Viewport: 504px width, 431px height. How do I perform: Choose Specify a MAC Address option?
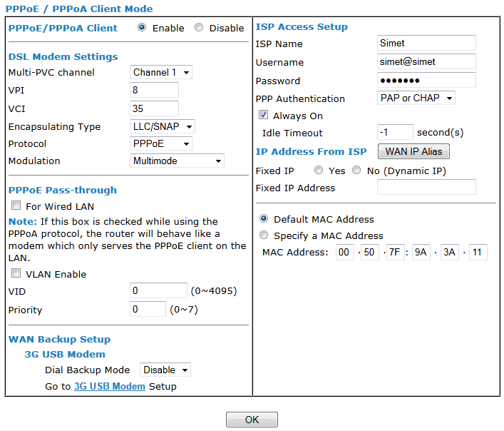(x=264, y=235)
